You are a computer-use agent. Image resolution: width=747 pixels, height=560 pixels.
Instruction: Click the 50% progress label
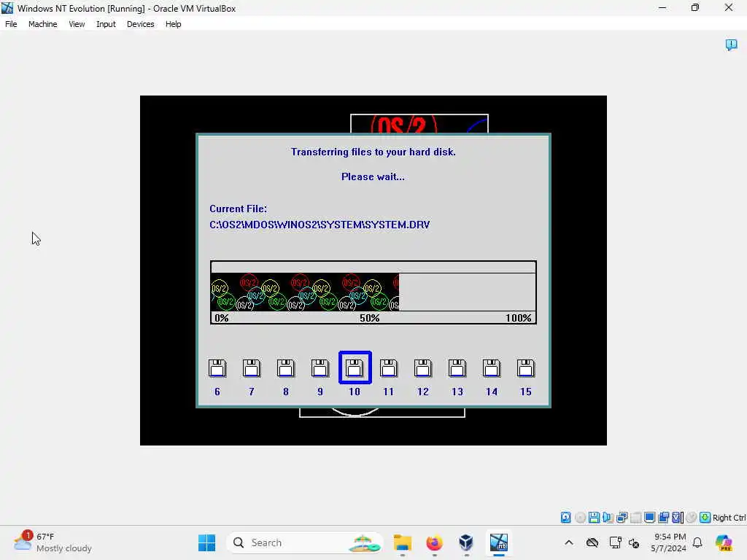click(x=370, y=318)
